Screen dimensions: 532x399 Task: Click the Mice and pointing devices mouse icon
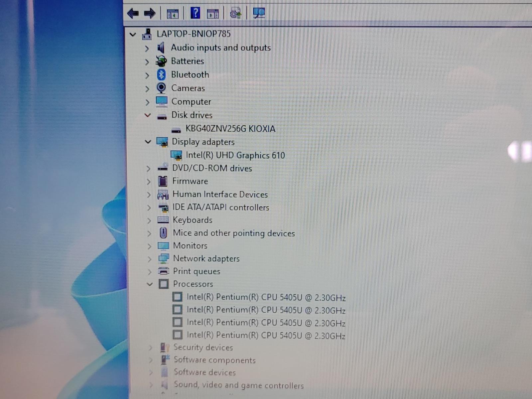(x=163, y=233)
